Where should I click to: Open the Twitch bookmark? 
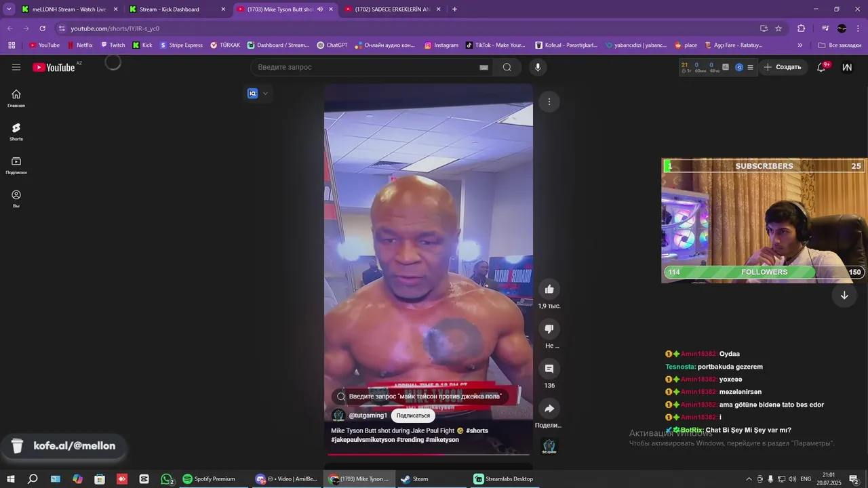[x=113, y=45]
